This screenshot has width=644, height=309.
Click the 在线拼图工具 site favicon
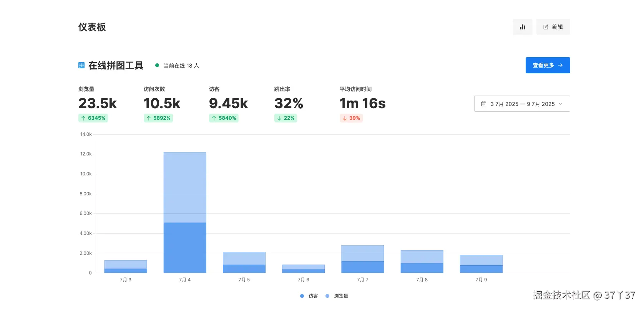pos(81,65)
